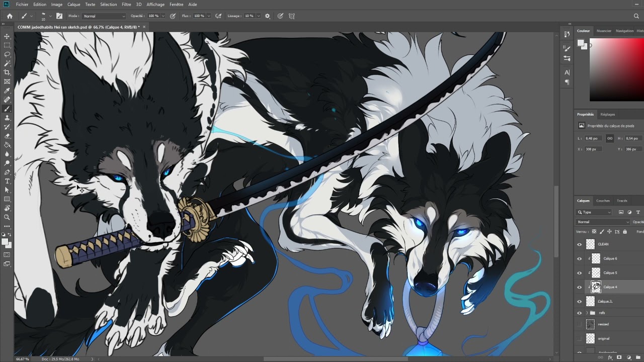Add a layer style fx
Image resolution: width=644 pixels, height=362 pixels.
610,357
